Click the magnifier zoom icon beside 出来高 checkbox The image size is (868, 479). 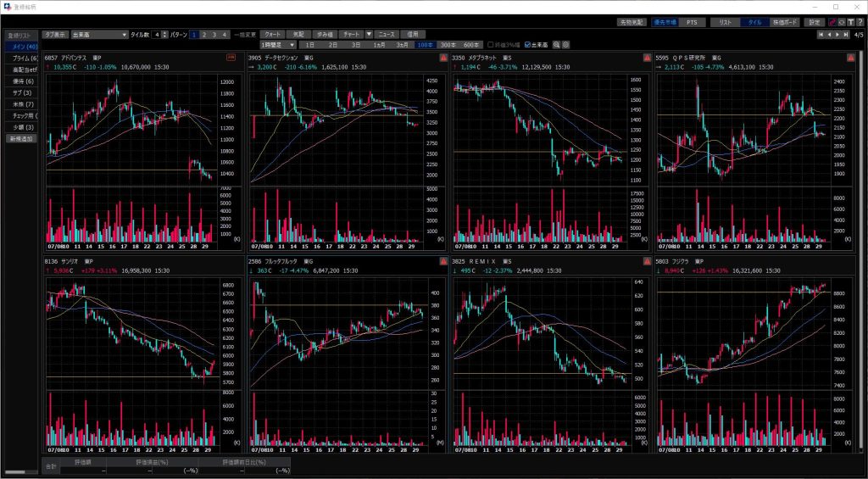(557, 44)
